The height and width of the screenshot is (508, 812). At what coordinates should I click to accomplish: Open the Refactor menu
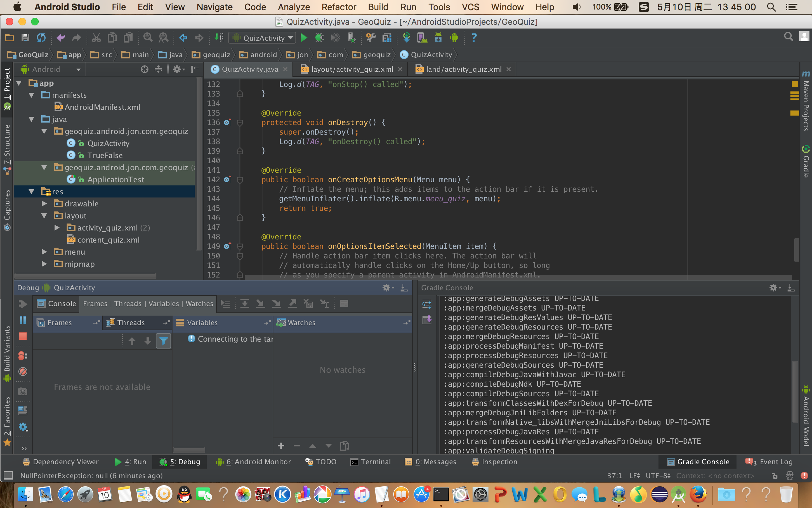(339, 7)
